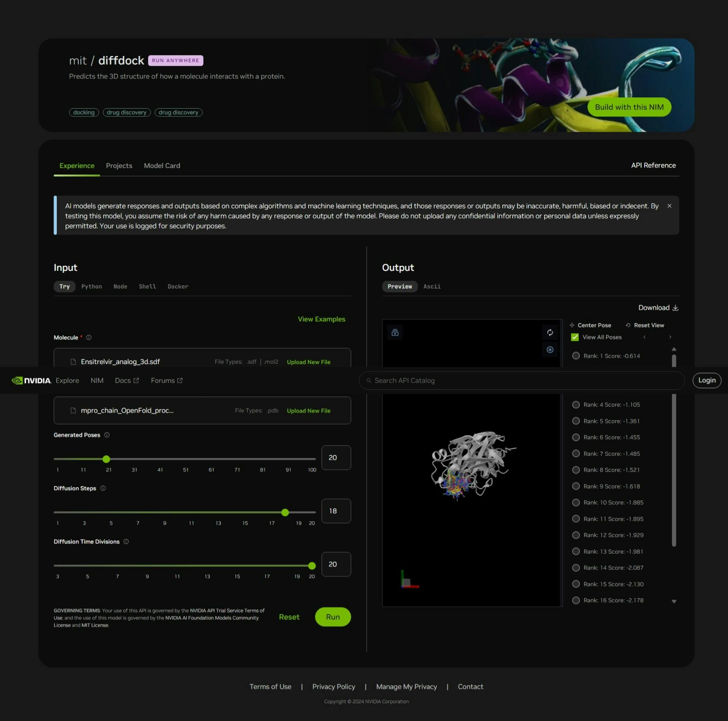Click the Generated Poses value box
This screenshot has width=728, height=721.
click(x=336, y=458)
